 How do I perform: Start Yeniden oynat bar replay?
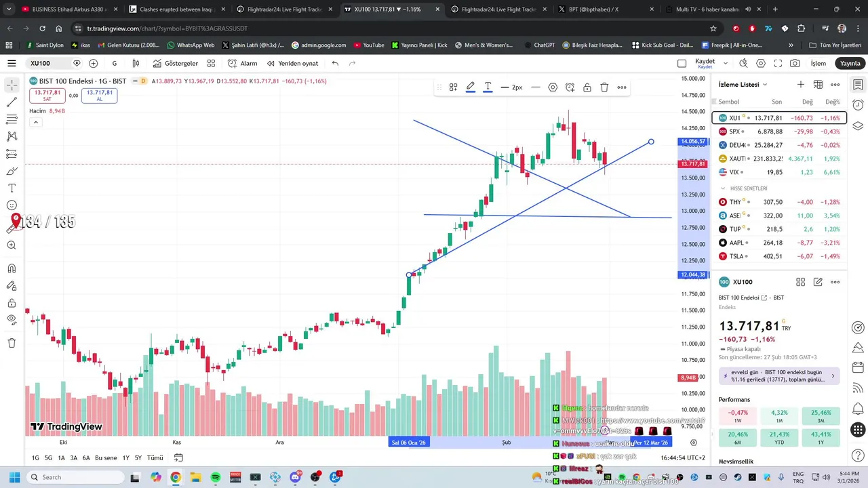pos(292,63)
